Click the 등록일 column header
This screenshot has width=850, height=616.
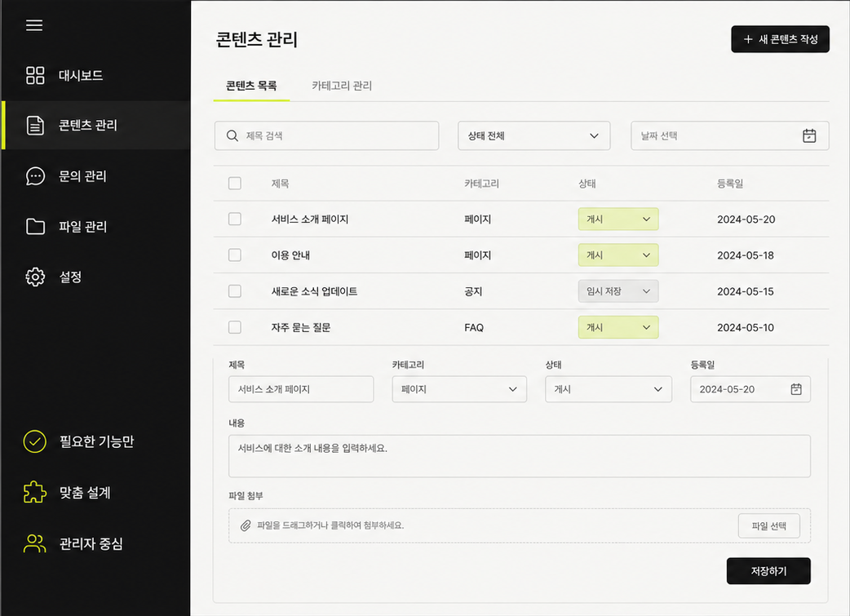tap(730, 184)
